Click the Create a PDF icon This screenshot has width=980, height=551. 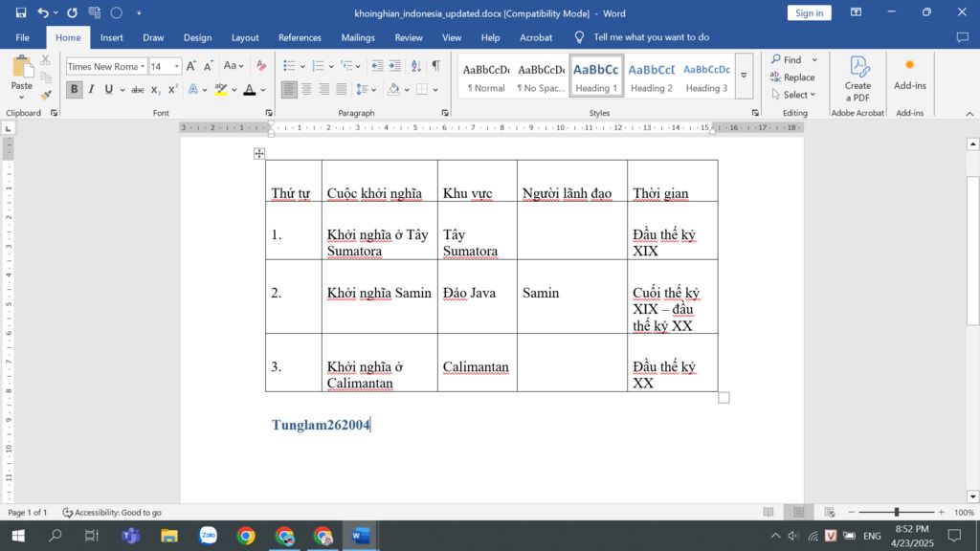(x=857, y=78)
